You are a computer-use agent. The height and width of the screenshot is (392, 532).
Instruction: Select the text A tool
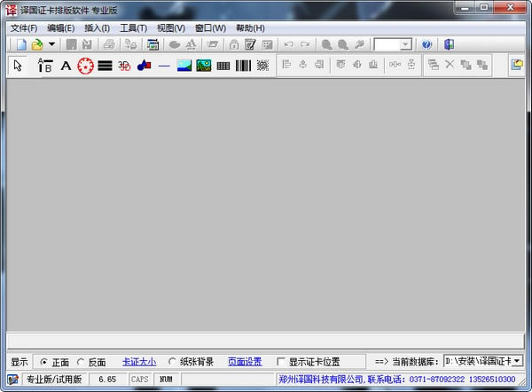(66, 65)
